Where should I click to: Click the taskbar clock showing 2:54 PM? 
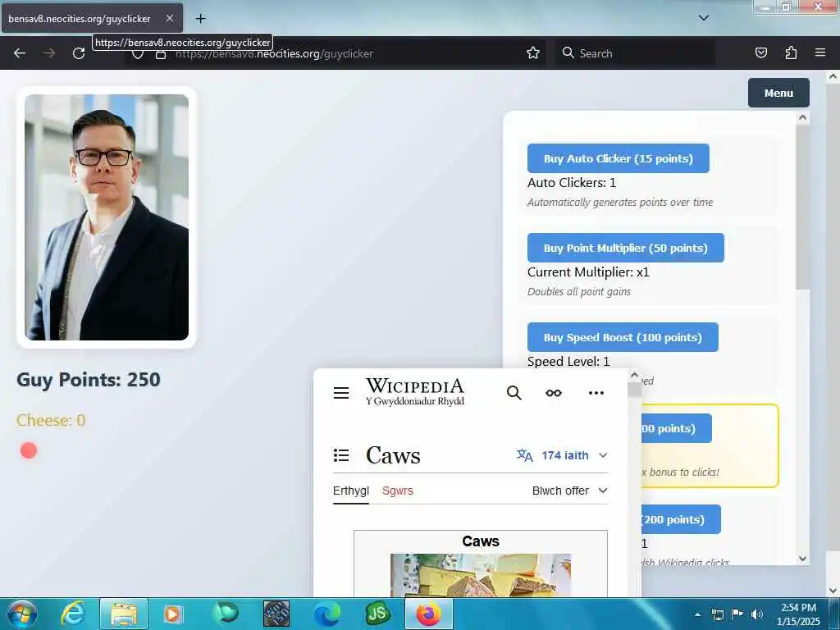click(798, 614)
